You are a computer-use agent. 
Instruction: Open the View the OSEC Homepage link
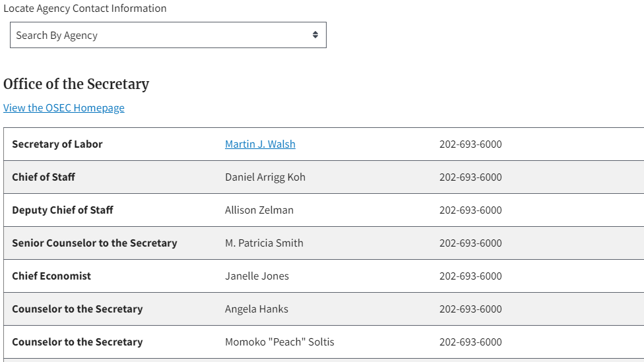[x=64, y=107]
